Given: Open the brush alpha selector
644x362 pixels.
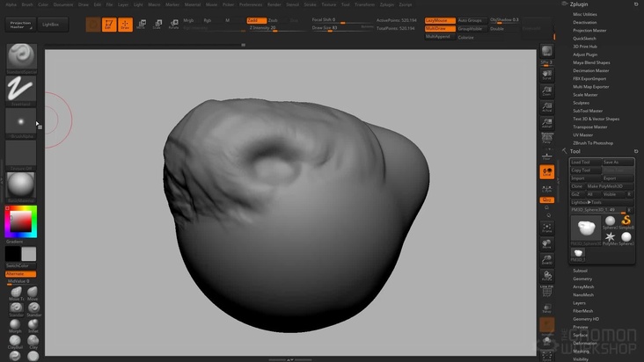Looking at the screenshot, I should [21, 121].
